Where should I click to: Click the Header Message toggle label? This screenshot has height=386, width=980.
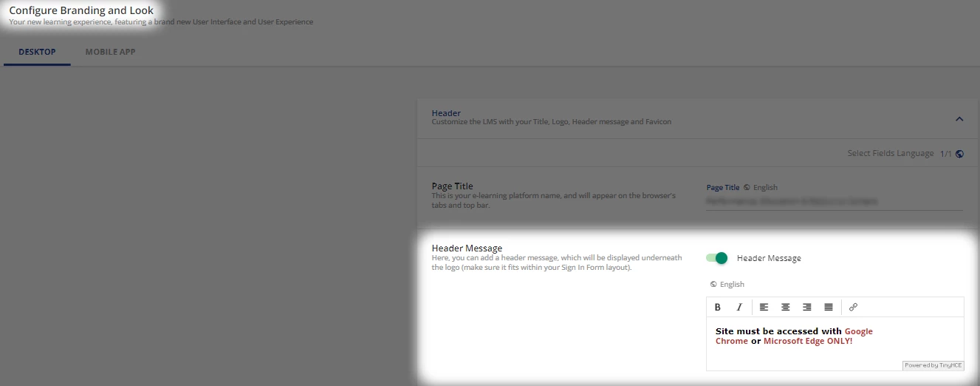(769, 258)
